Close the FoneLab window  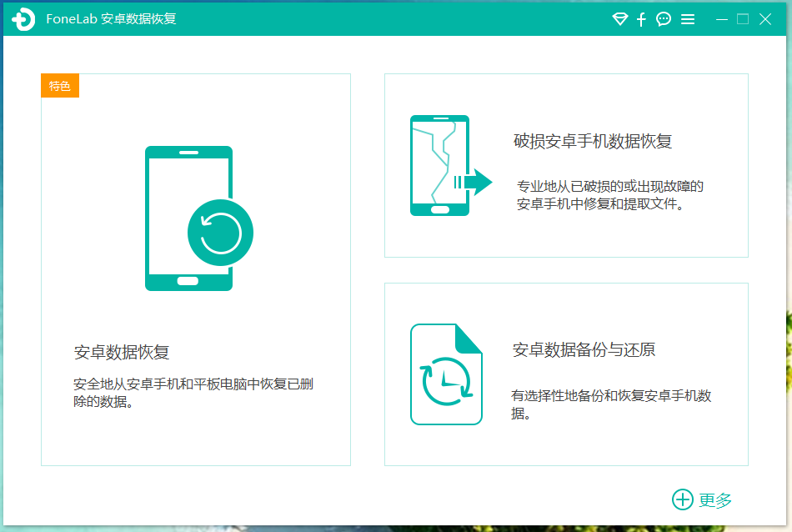765,19
